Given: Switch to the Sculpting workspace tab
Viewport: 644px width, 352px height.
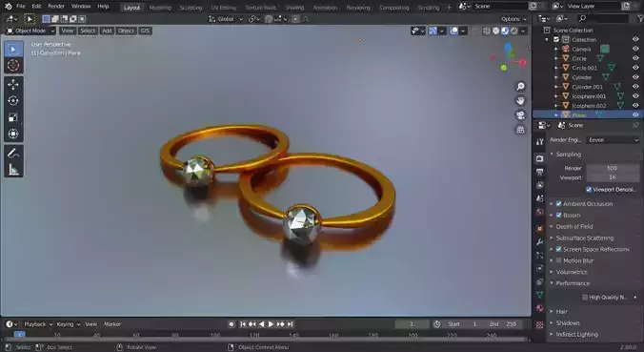Looking at the screenshot, I should [x=191, y=8].
